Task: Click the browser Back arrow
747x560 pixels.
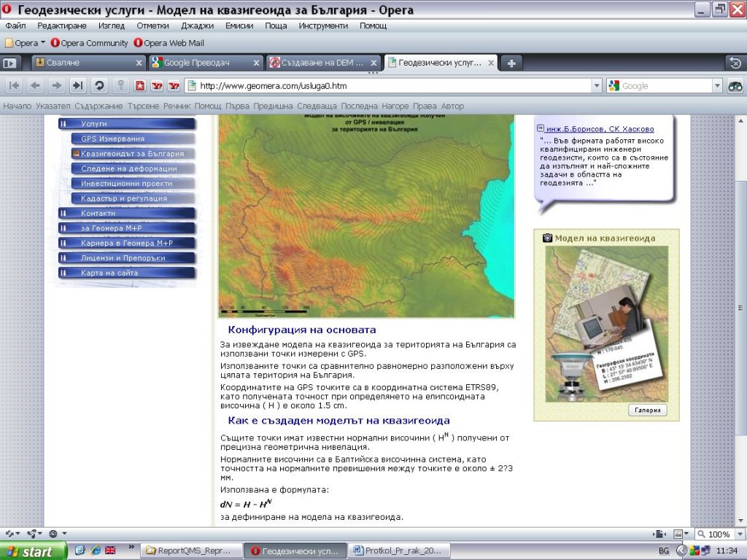Action: click(35, 86)
